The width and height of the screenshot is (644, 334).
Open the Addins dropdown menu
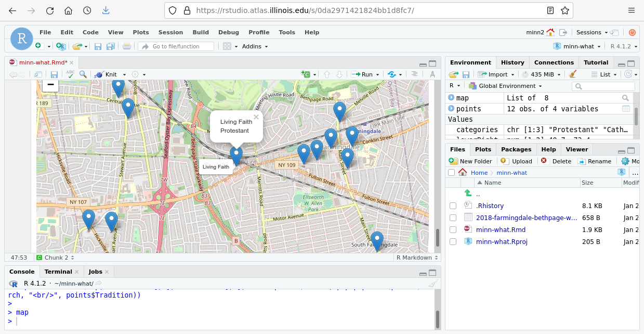(255, 46)
